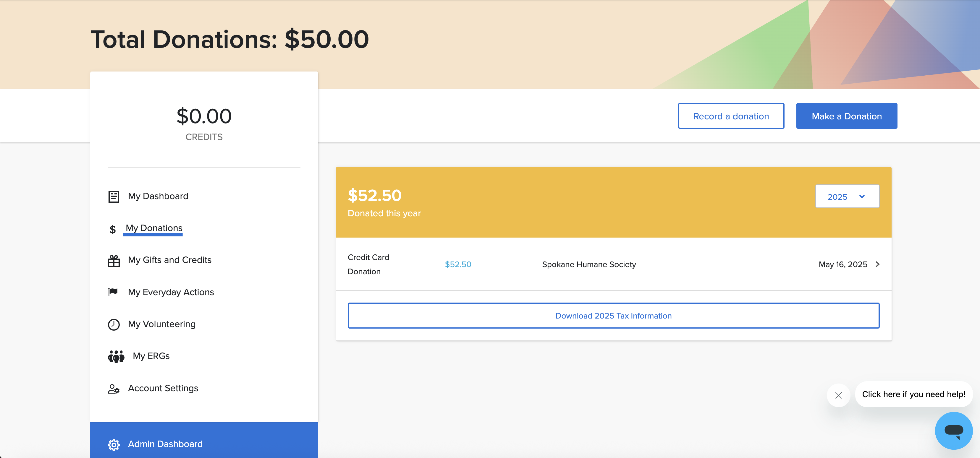The image size is (980, 458).
Task: Click the Make a Donation button
Action: point(846,116)
